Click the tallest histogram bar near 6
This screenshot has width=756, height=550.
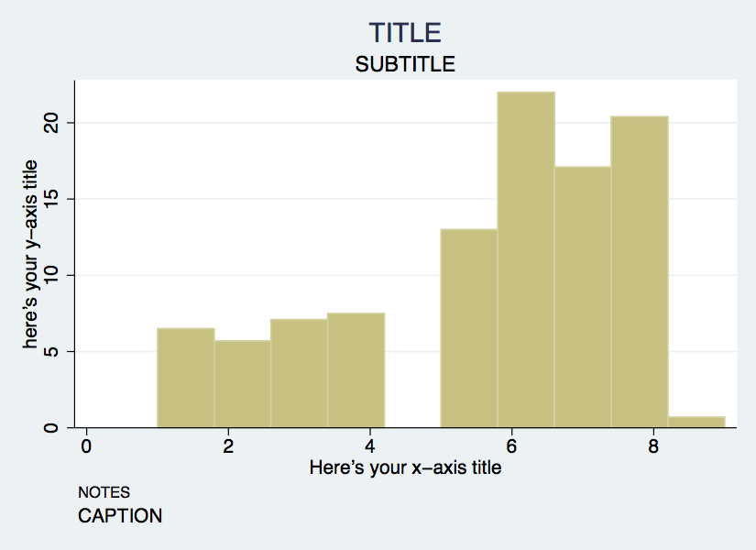pos(526,259)
